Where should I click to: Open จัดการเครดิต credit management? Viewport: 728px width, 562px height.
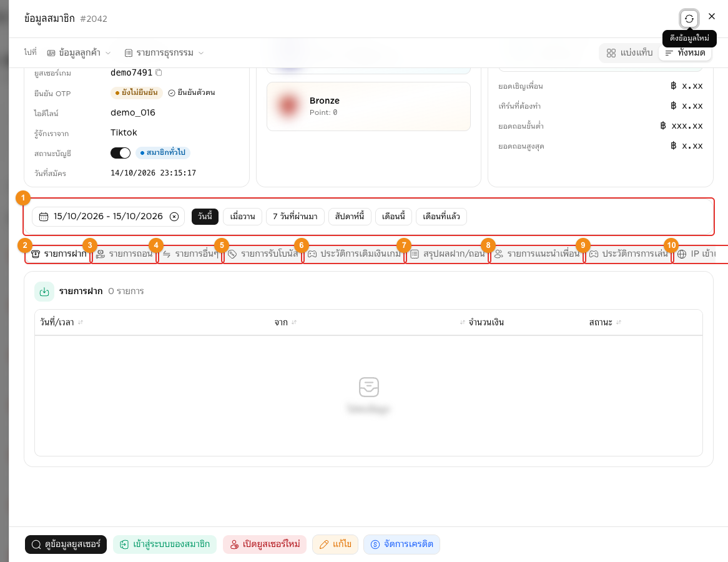point(401,545)
